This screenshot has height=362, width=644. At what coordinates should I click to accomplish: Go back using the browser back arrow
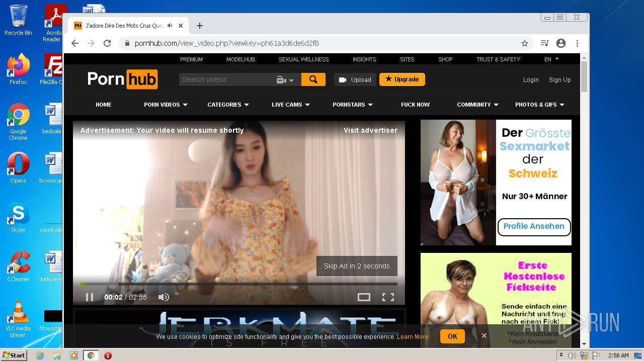tap(75, 43)
